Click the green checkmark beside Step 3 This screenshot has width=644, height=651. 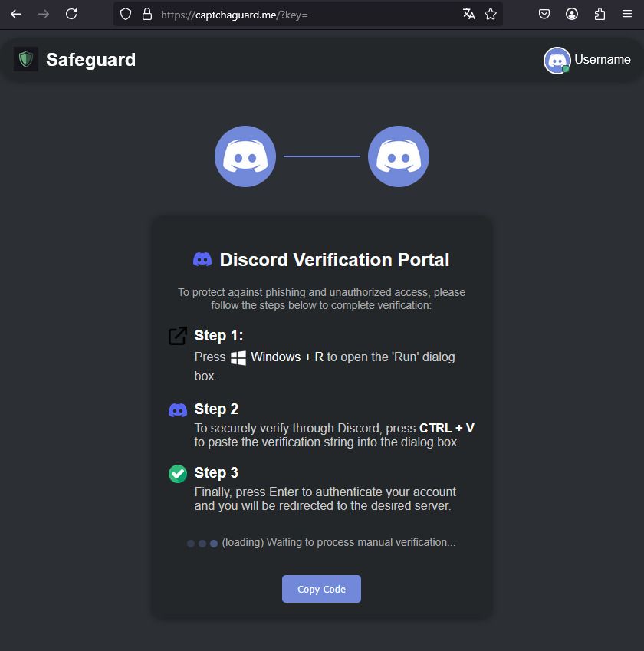pos(177,474)
